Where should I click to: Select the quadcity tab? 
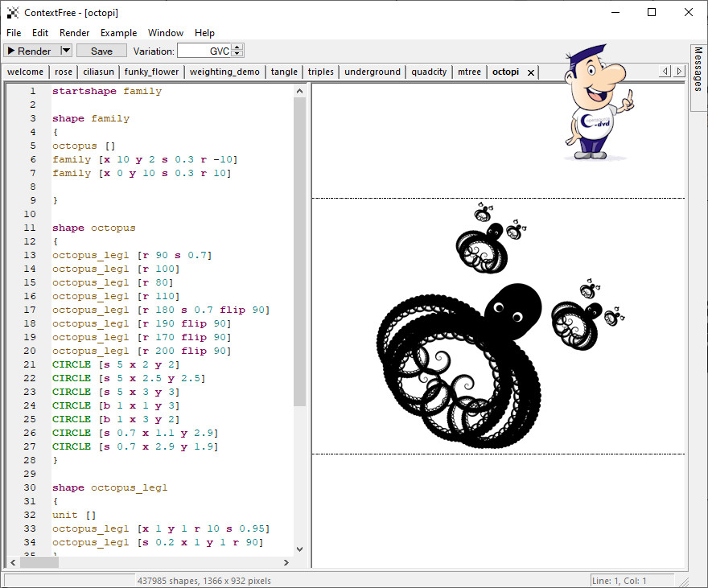[429, 72]
